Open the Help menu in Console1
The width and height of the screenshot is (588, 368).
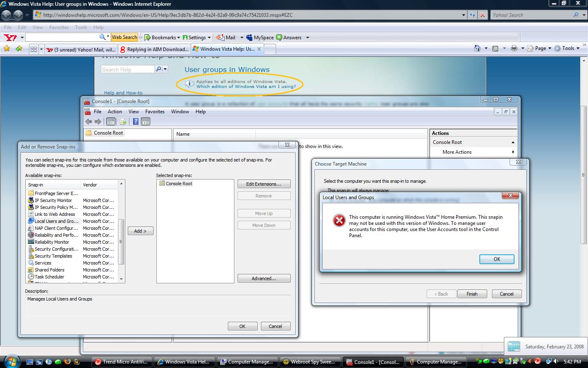click(200, 112)
